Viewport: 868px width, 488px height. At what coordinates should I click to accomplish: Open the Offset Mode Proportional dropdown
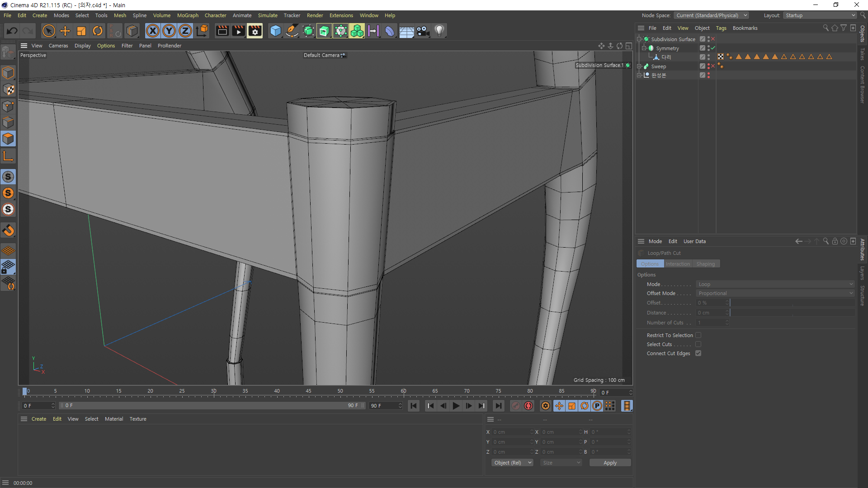(x=775, y=293)
